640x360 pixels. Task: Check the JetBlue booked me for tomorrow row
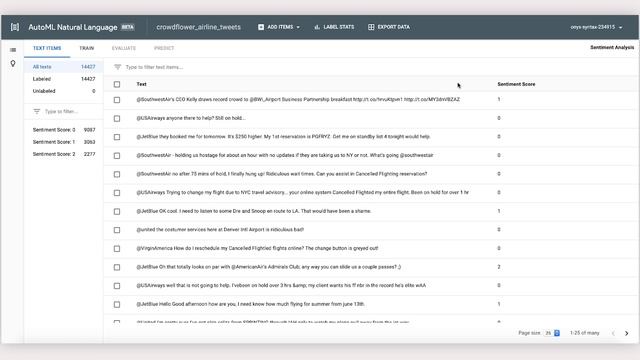tap(117, 137)
